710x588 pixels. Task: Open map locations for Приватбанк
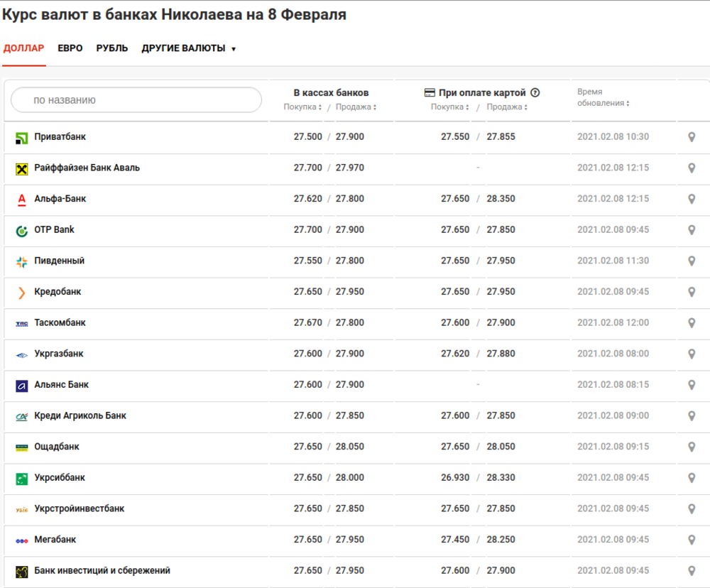[692, 137]
